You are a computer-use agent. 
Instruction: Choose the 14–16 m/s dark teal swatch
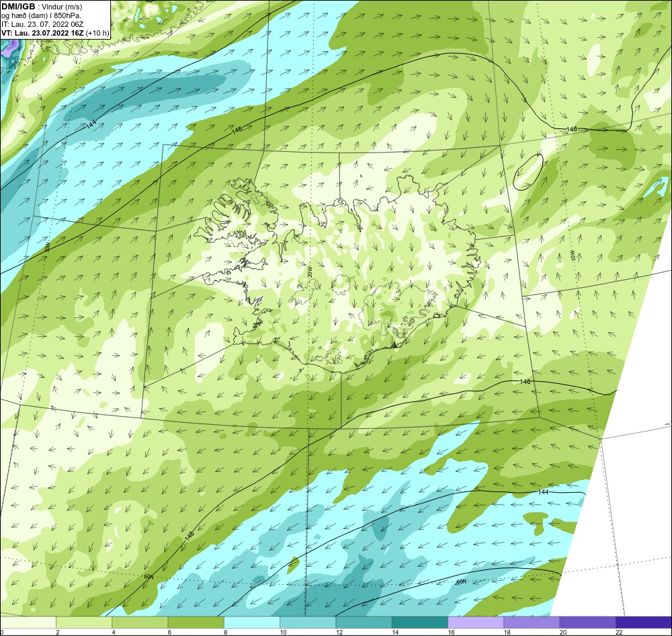419,623
